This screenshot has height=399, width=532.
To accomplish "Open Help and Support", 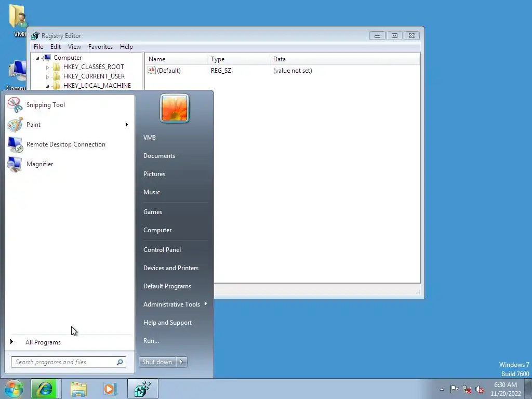I will tap(167, 323).
